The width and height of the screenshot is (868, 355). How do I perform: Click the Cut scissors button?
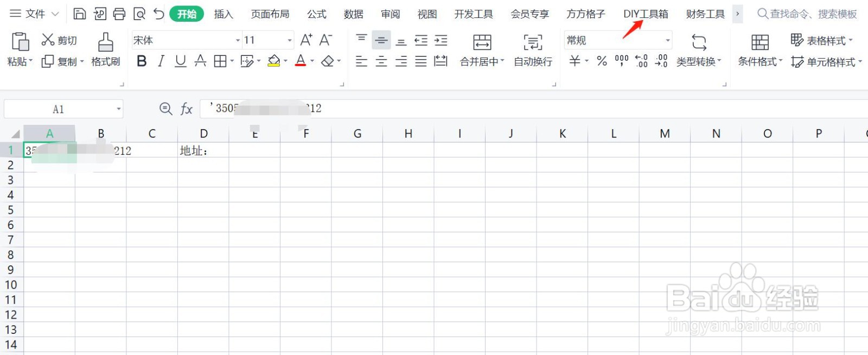[59, 40]
